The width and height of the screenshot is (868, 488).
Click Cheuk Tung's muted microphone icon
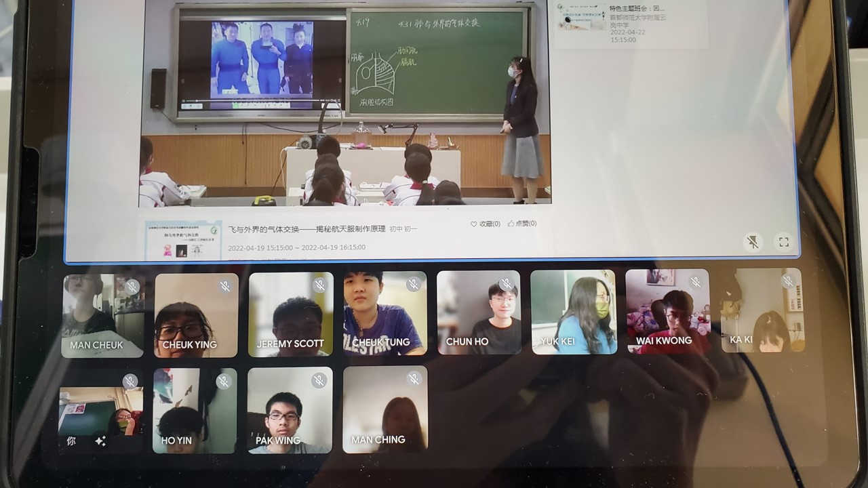413,284
